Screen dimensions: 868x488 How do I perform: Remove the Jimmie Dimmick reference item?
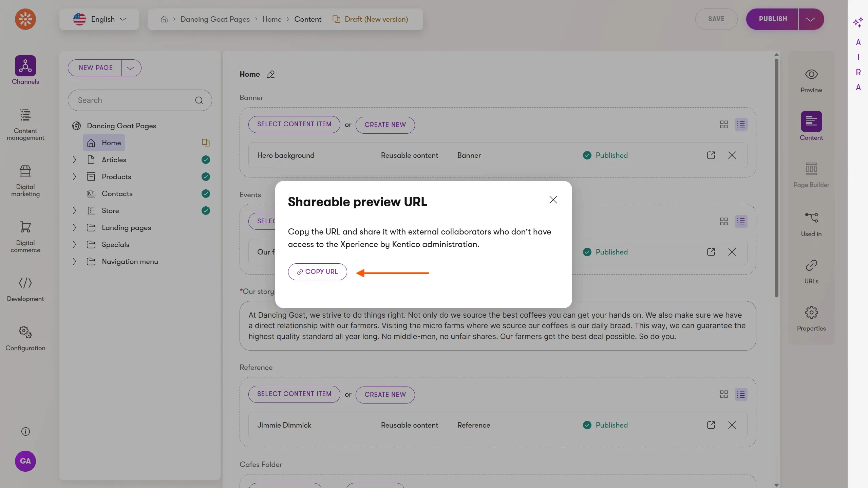[732, 425]
